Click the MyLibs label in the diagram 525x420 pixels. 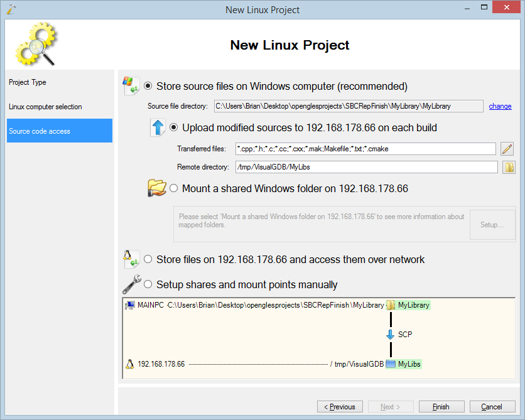[409, 364]
